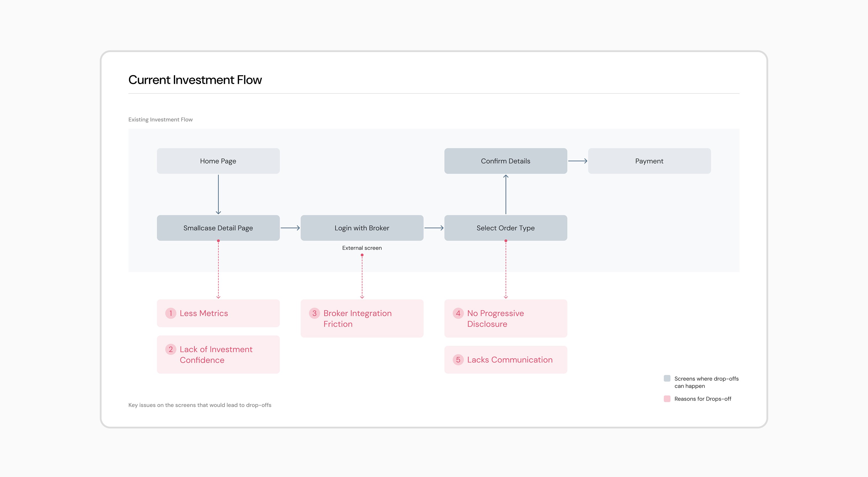This screenshot has height=477, width=868.
Task: Click the Existing Investment Flow caption
Action: [160, 119]
